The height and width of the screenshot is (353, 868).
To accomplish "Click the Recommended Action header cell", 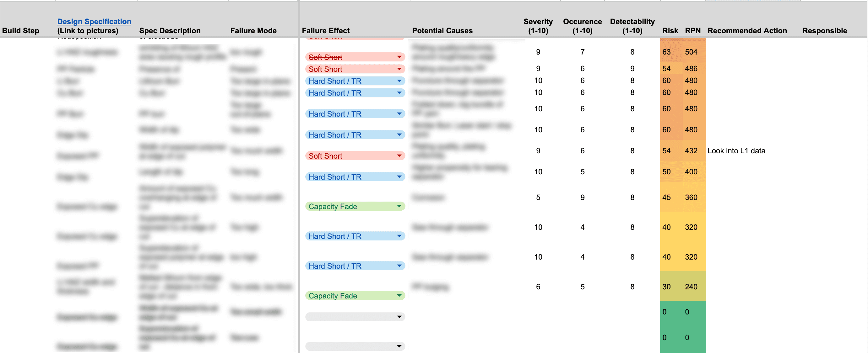I will click(747, 31).
